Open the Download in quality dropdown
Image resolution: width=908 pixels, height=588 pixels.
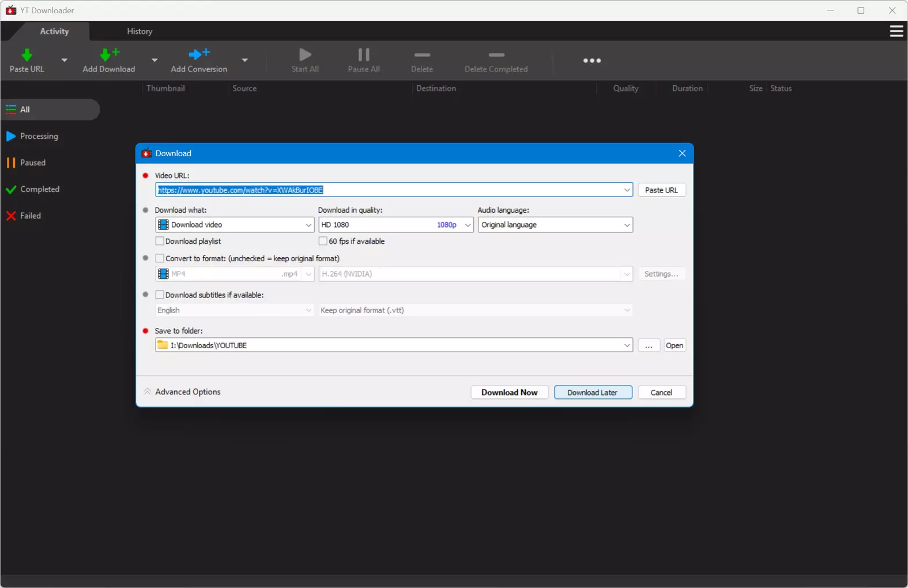click(x=396, y=225)
